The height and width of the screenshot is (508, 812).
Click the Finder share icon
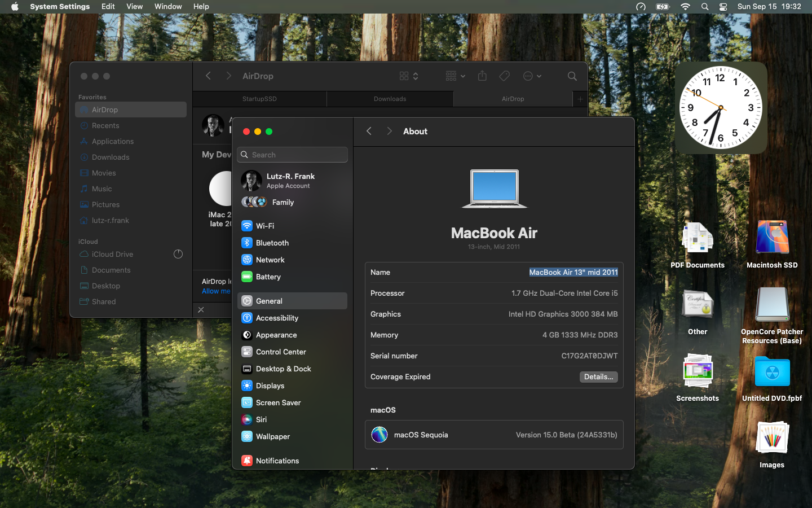coord(482,76)
